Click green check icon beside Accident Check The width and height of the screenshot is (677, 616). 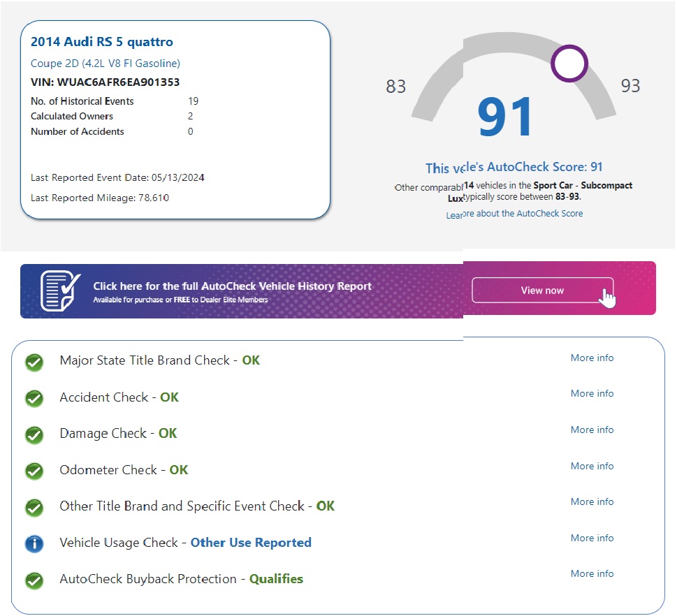point(34,399)
